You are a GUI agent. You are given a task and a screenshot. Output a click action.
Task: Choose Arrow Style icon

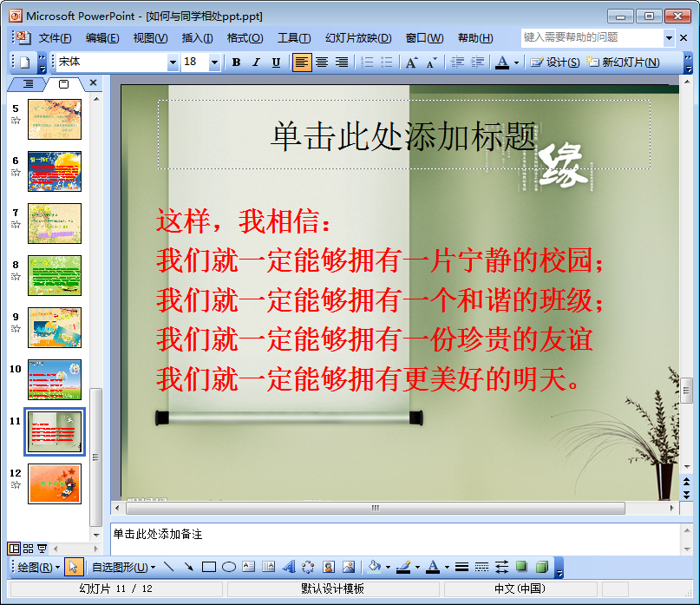501,568
